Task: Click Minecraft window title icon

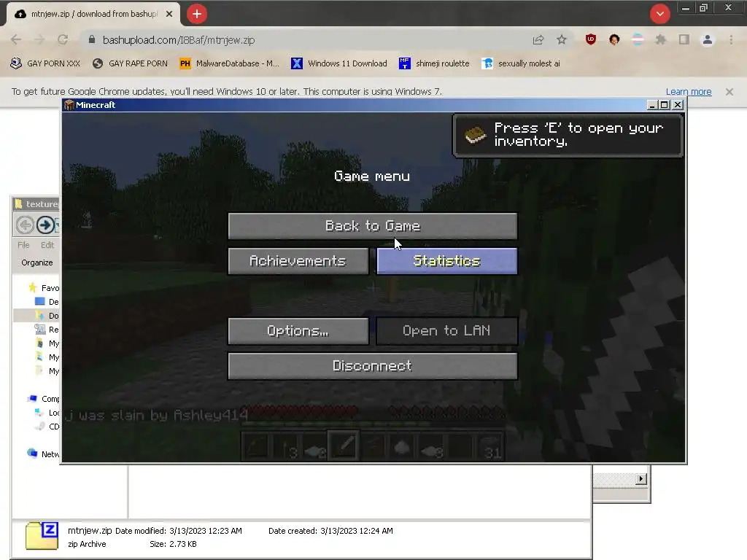Action: [69, 105]
